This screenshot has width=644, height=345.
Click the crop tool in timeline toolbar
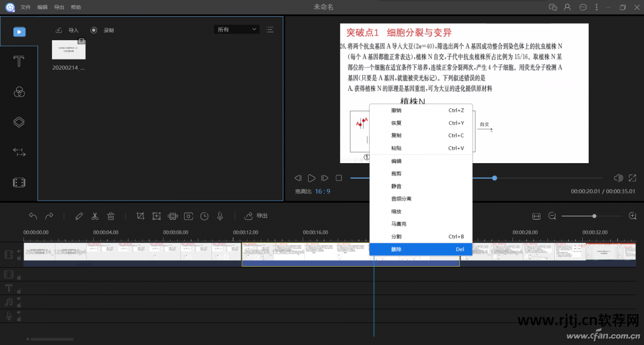coord(141,216)
